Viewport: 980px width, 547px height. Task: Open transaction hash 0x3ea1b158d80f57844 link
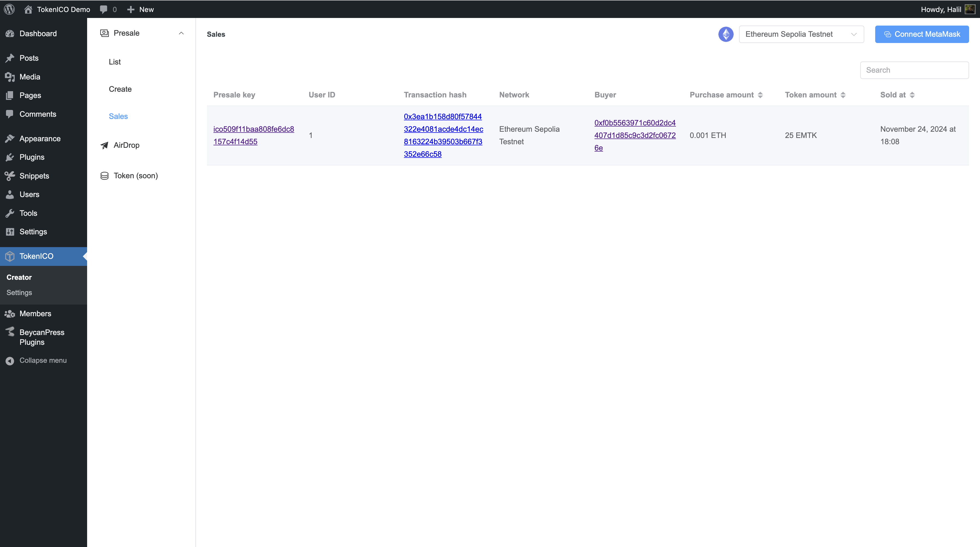point(444,135)
